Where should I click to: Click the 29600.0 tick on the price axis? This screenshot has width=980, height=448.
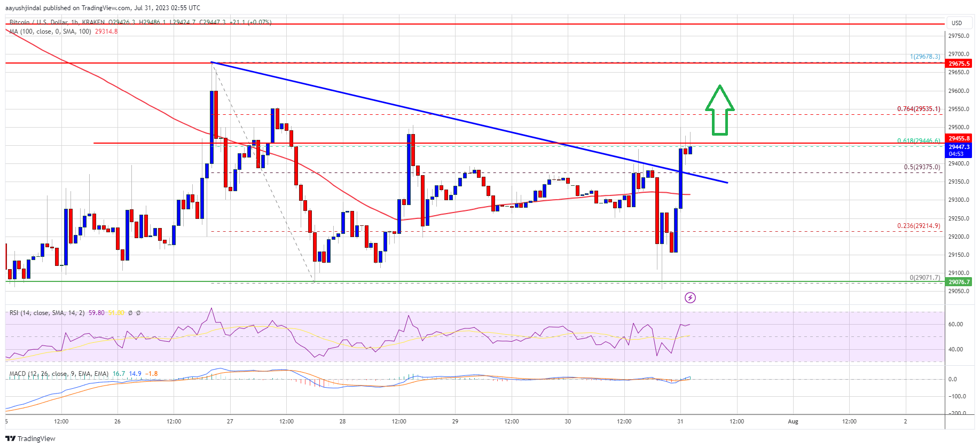pos(959,91)
